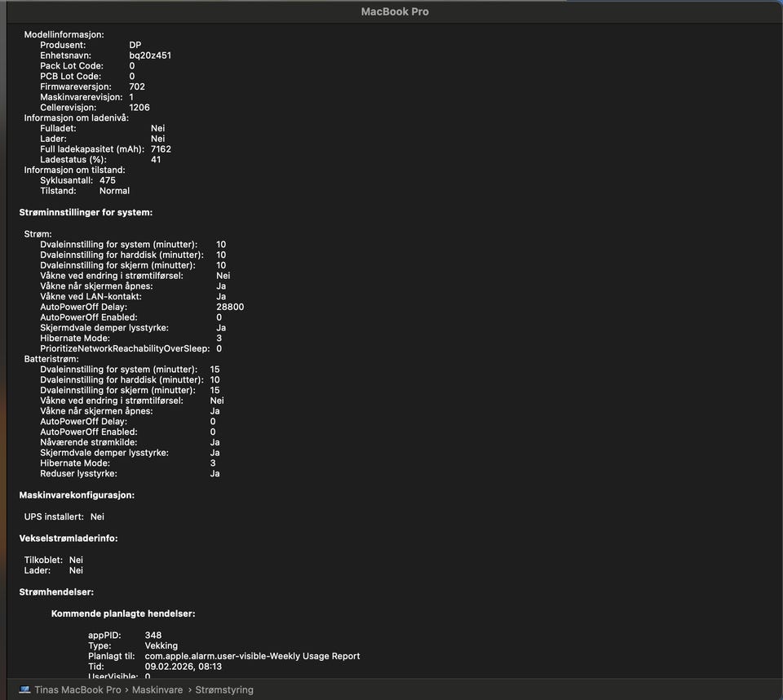Viewport: 783px width, 700px height.
Task: Select Cellerevisjon value 1206
Action: [139, 108]
